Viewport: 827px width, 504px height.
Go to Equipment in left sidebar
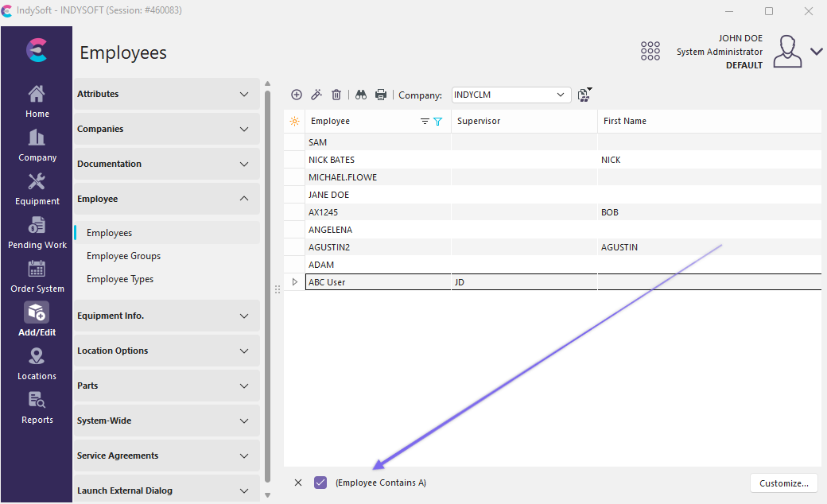[x=37, y=190]
